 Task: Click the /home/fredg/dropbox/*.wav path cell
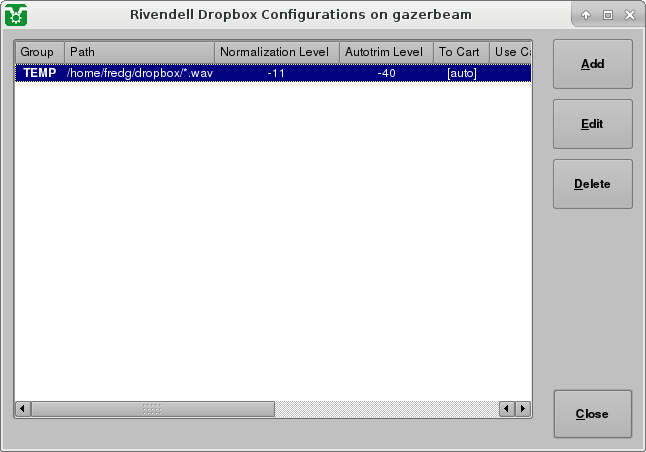(139, 73)
